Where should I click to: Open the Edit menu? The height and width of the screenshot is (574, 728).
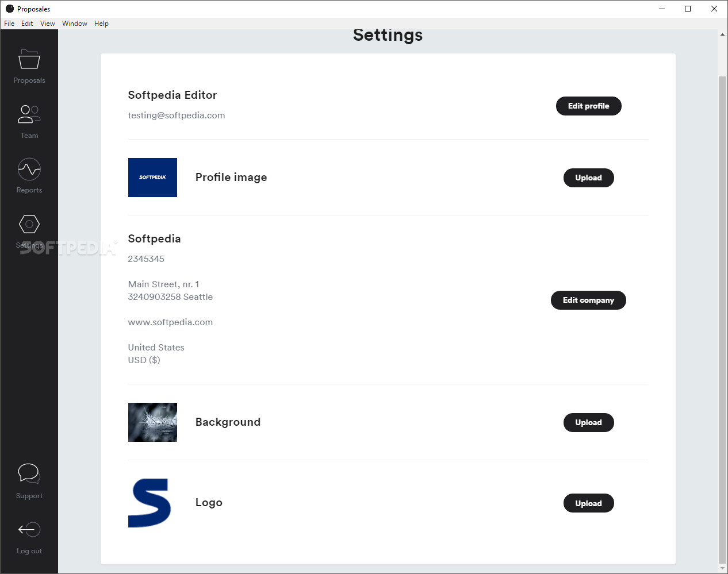(27, 24)
